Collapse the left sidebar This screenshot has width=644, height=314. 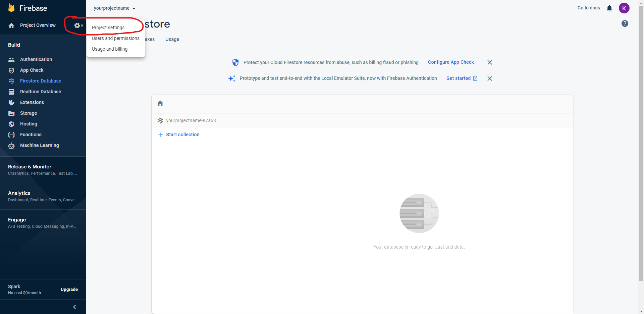point(74,307)
